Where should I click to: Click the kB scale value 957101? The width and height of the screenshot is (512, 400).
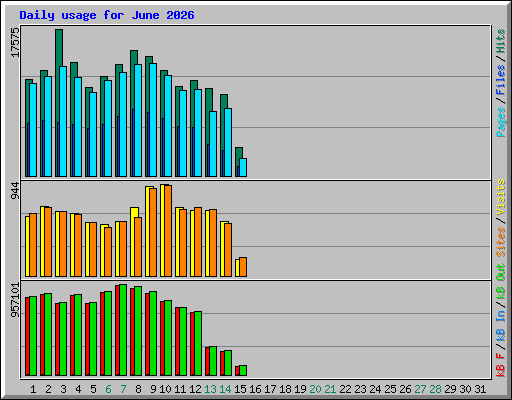(15, 300)
